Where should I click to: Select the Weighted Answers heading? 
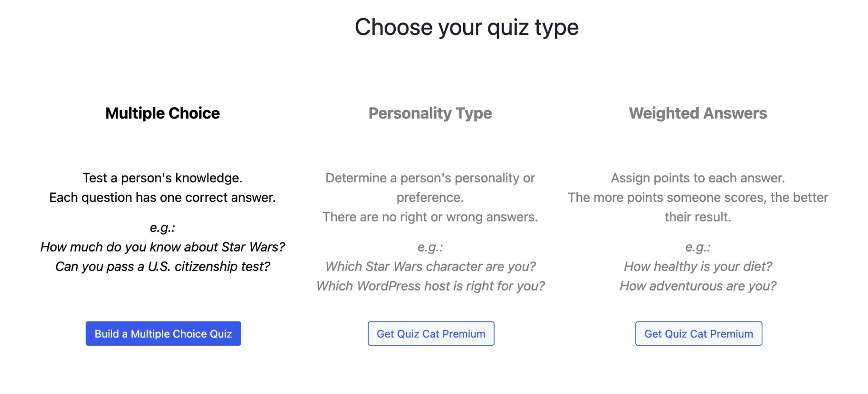(x=698, y=113)
